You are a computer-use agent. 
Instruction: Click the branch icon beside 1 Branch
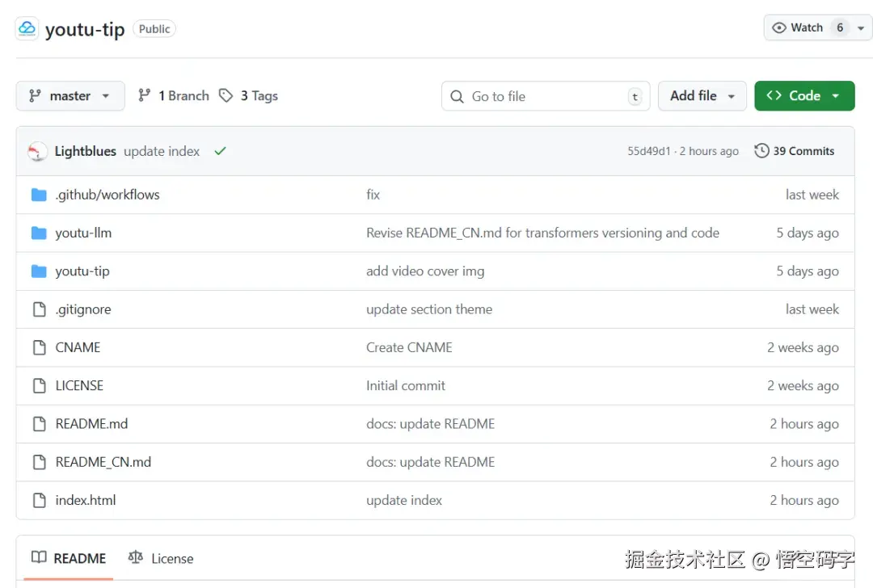coord(144,95)
